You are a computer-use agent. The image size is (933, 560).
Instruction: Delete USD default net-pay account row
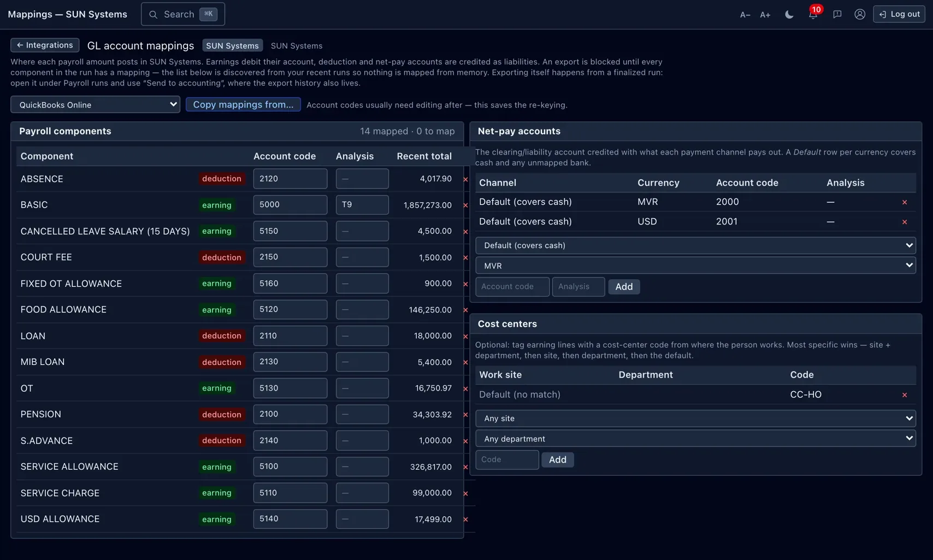pos(905,222)
